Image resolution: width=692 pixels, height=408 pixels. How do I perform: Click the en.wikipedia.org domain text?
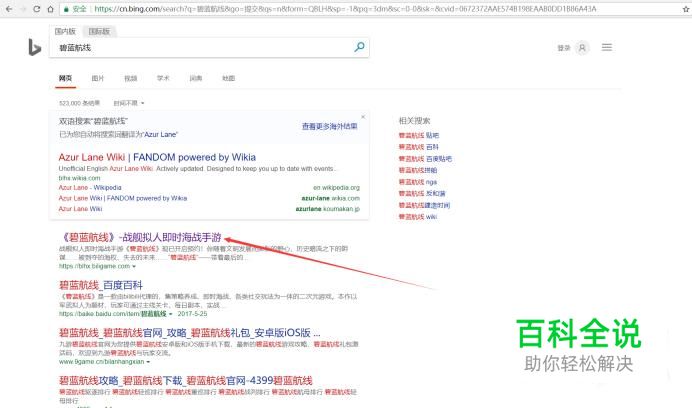pyautogui.click(x=336, y=188)
